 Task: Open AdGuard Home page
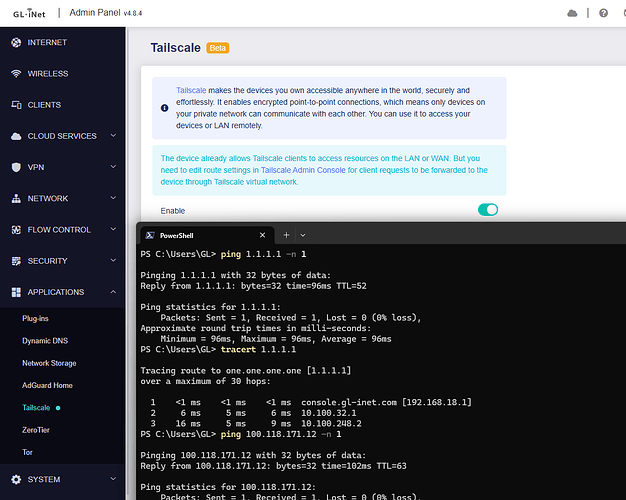point(47,385)
